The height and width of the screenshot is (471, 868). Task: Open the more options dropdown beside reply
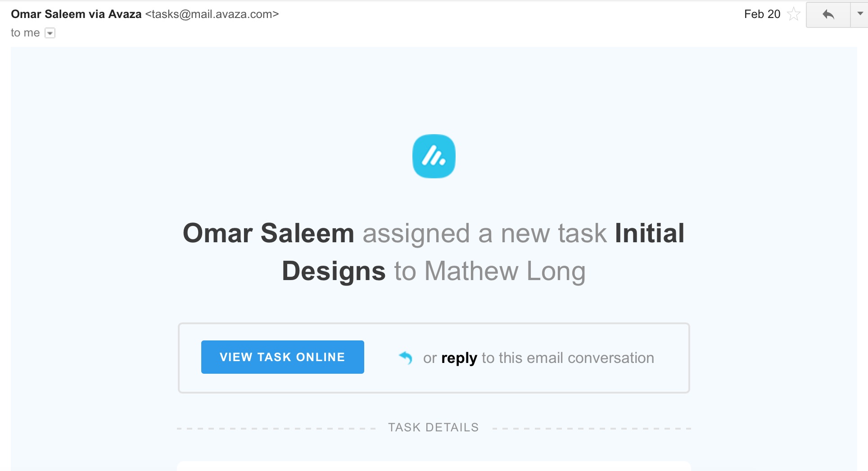point(859,14)
